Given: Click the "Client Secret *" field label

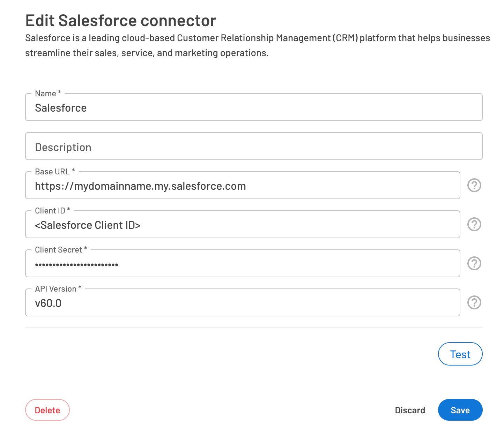Looking at the screenshot, I should click(x=61, y=250).
